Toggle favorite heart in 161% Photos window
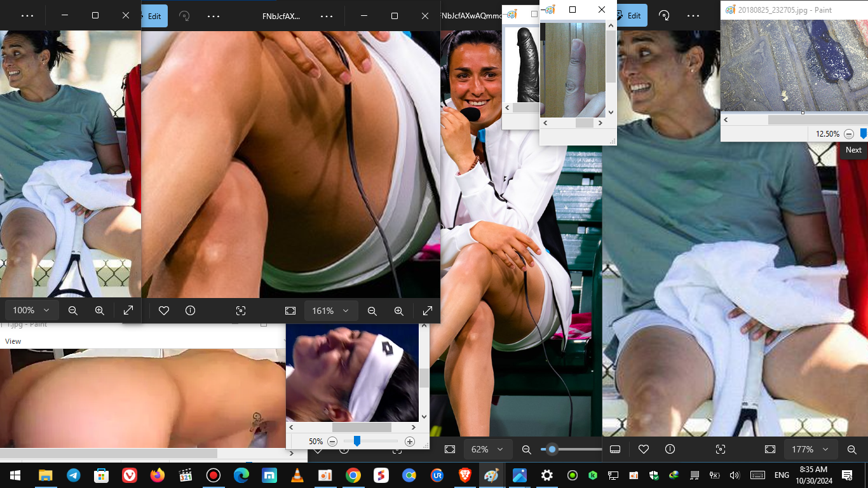The height and width of the screenshot is (488, 868). [x=163, y=311]
